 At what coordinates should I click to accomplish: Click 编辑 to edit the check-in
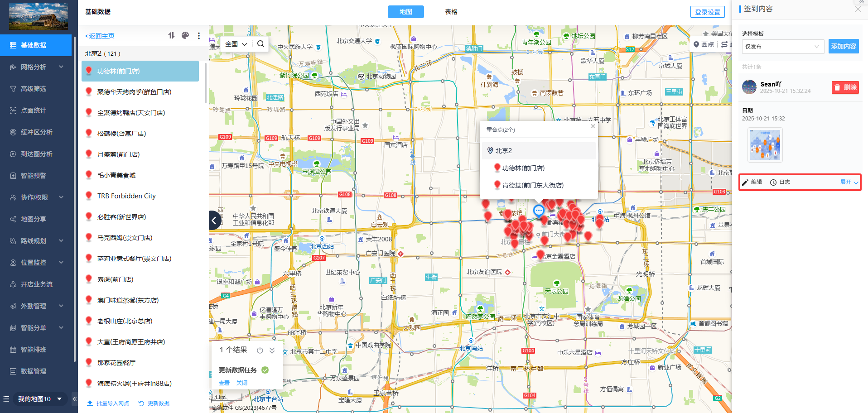pos(752,182)
